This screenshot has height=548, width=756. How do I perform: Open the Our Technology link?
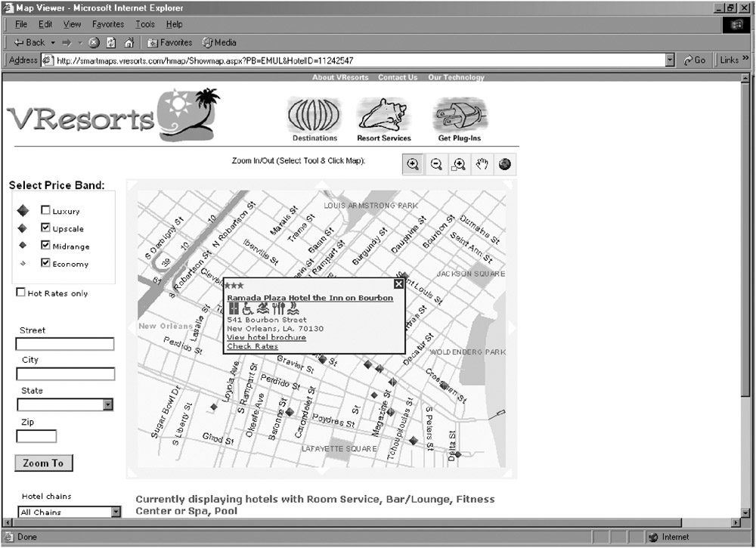pyautogui.click(x=456, y=77)
